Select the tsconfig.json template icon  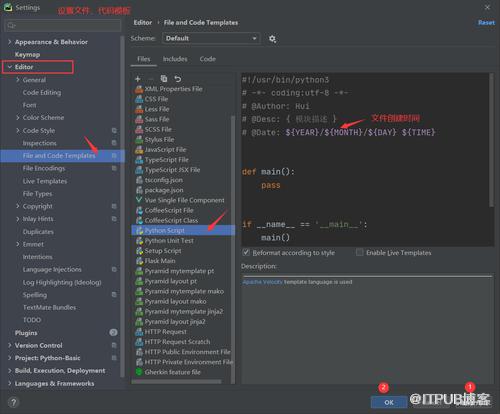point(139,180)
